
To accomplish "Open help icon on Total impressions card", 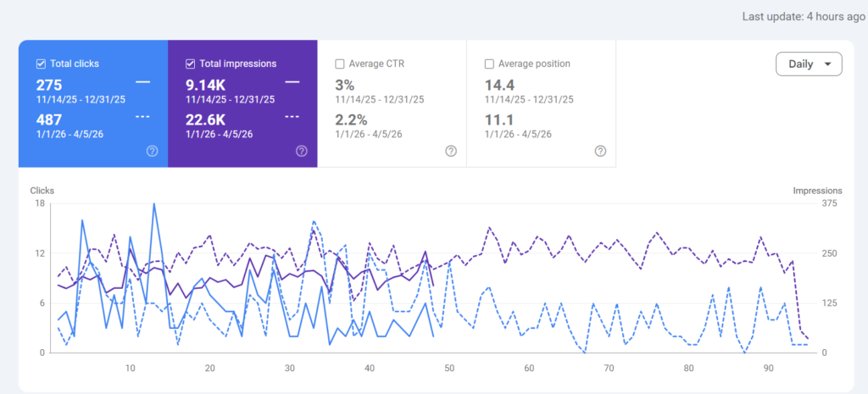I will [302, 151].
